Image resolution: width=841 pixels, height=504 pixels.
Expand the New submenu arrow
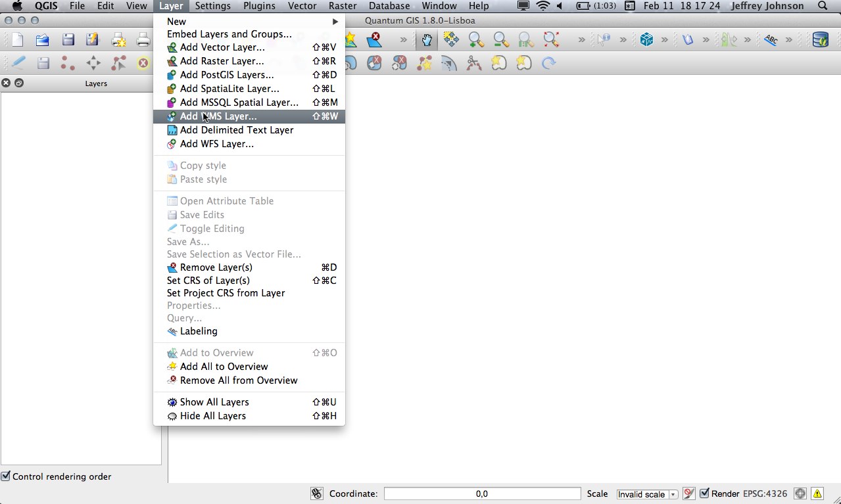pos(335,22)
